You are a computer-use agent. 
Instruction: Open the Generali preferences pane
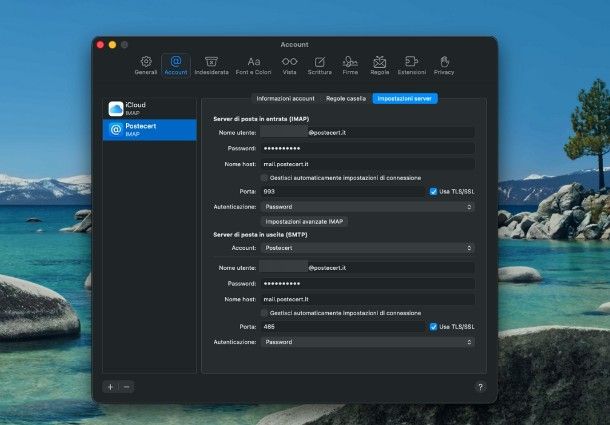[146, 65]
